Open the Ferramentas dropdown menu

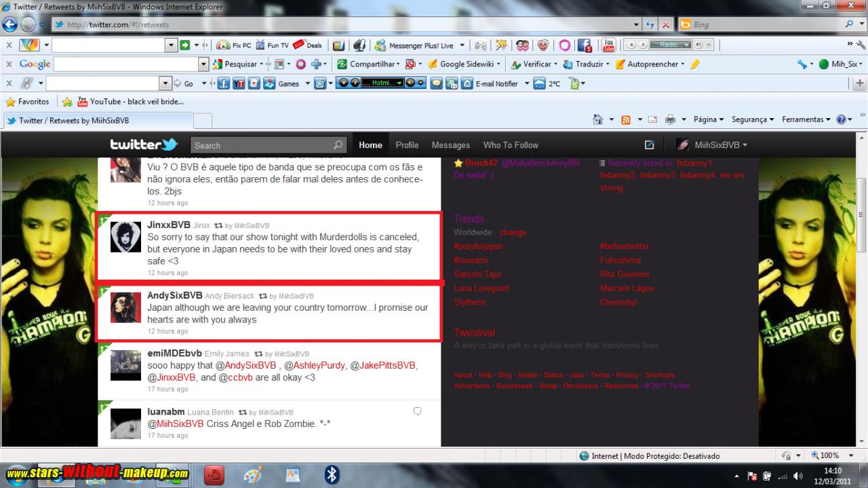pyautogui.click(x=806, y=119)
